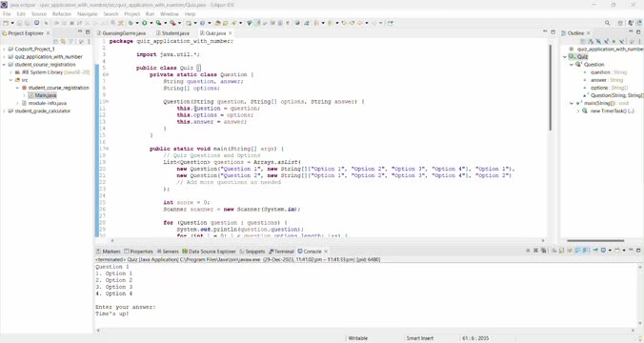The height and width of the screenshot is (343, 644).
Task: Click the green Run button in toolbar
Action: tap(145, 23)
